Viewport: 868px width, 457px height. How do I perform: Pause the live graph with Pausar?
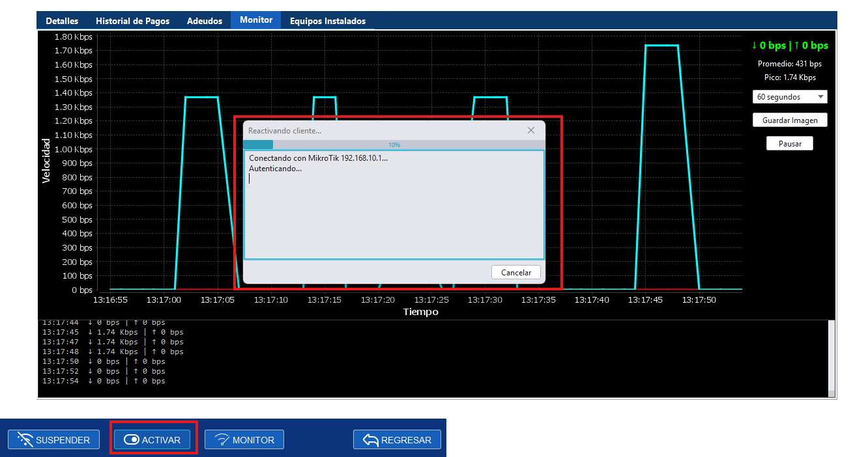click(x=789, y=143)
